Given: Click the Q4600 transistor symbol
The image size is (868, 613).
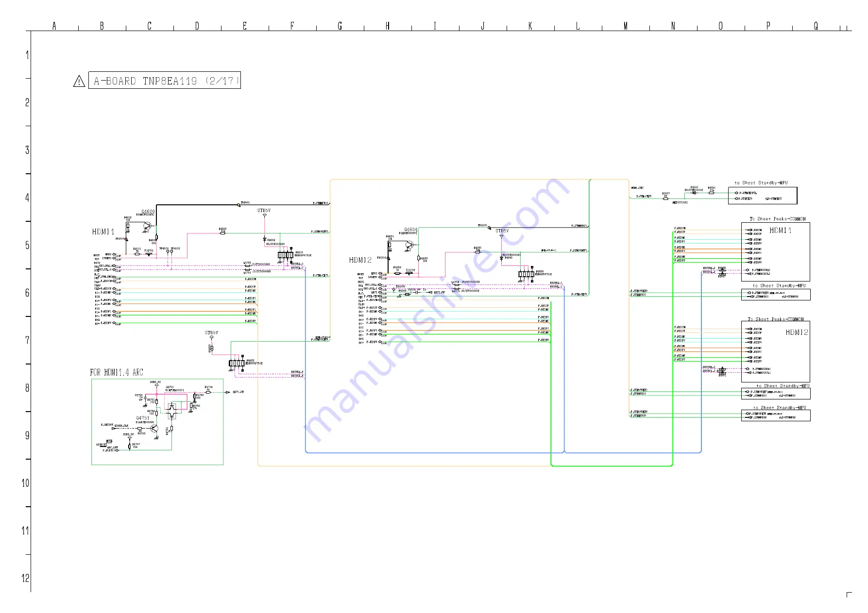Looking at the screenshot, I should point(147,226).
